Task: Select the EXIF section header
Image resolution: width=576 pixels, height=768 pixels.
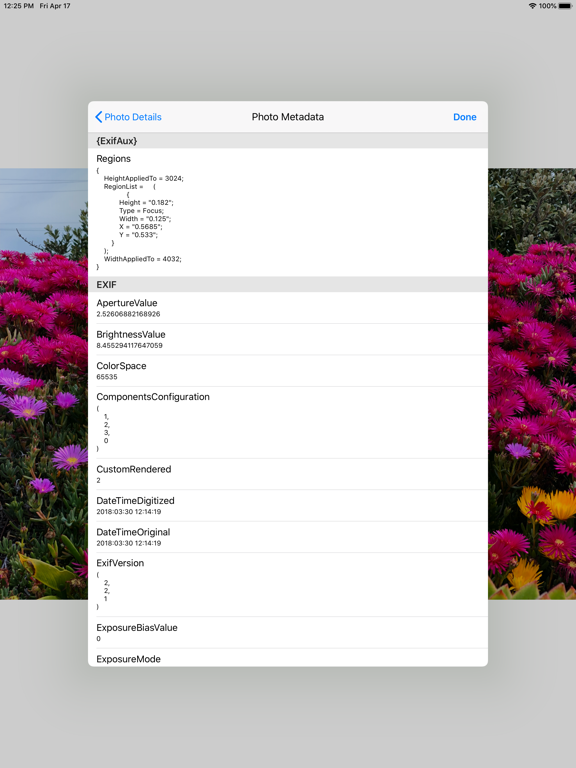Action: [288, 285]
